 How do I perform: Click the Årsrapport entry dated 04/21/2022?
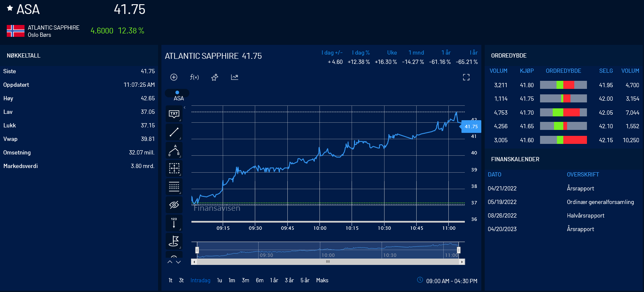point(581,188)
